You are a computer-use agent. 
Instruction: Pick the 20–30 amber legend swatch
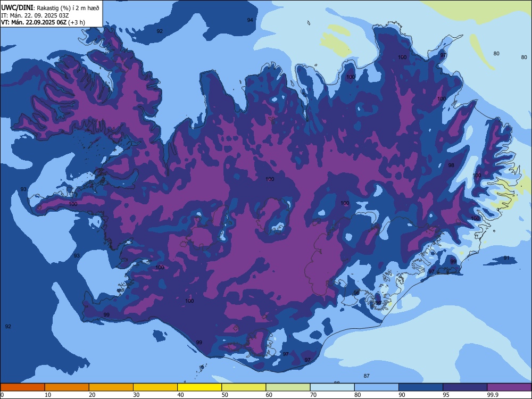(x=111, y=387)
